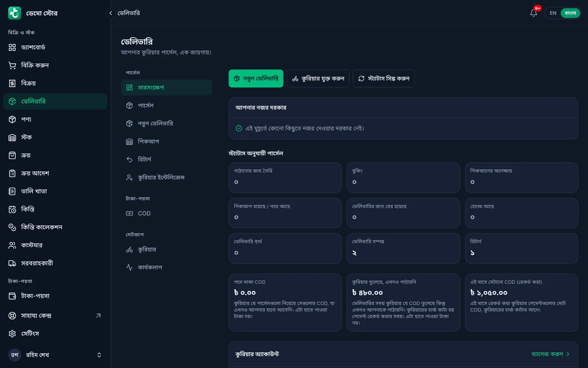Viewport: 588px width, 368px height.
Task: Click the ৳ ৪৮০.০০ amount text
Action: (x=367, y=293)
